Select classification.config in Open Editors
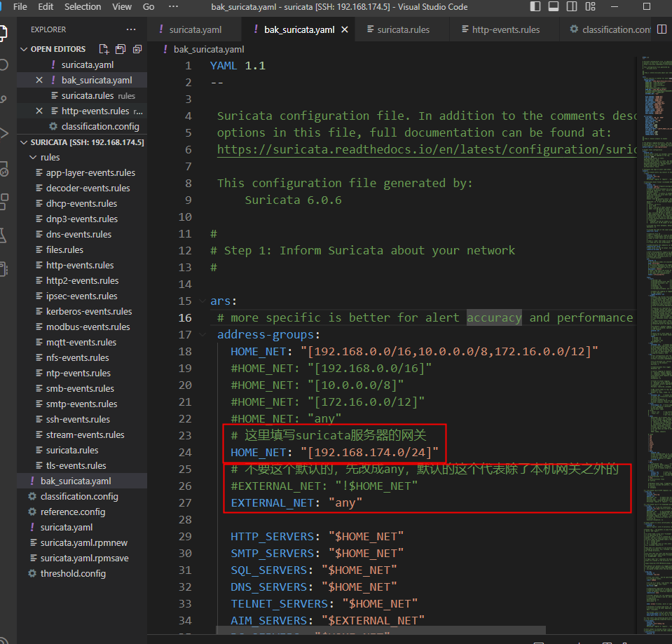Image resolution: width=672 pixels, height=644 pixels. 100,126
